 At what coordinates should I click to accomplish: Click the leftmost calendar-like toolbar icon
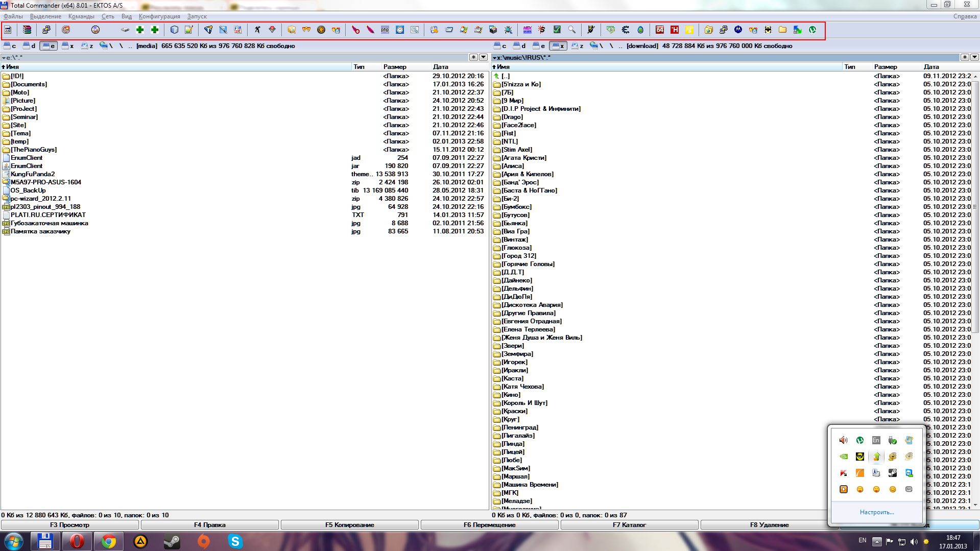(8, 30)
